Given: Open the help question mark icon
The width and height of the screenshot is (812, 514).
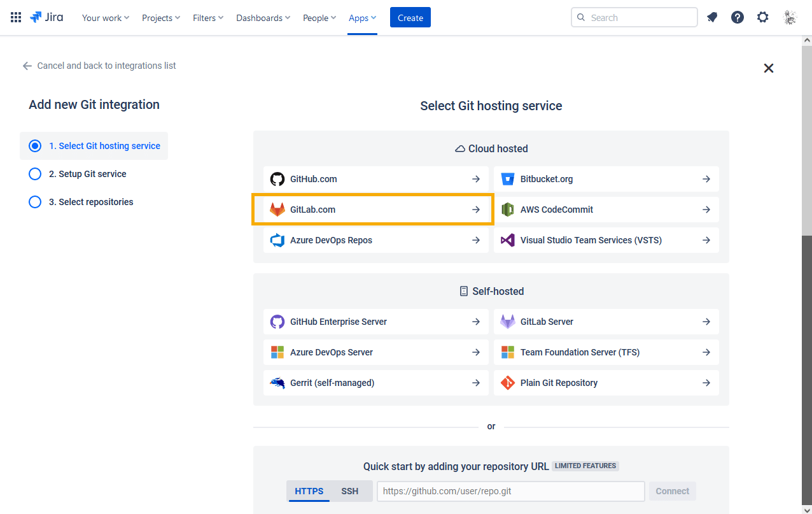Looking at the screenshot, I should (738, 17).
